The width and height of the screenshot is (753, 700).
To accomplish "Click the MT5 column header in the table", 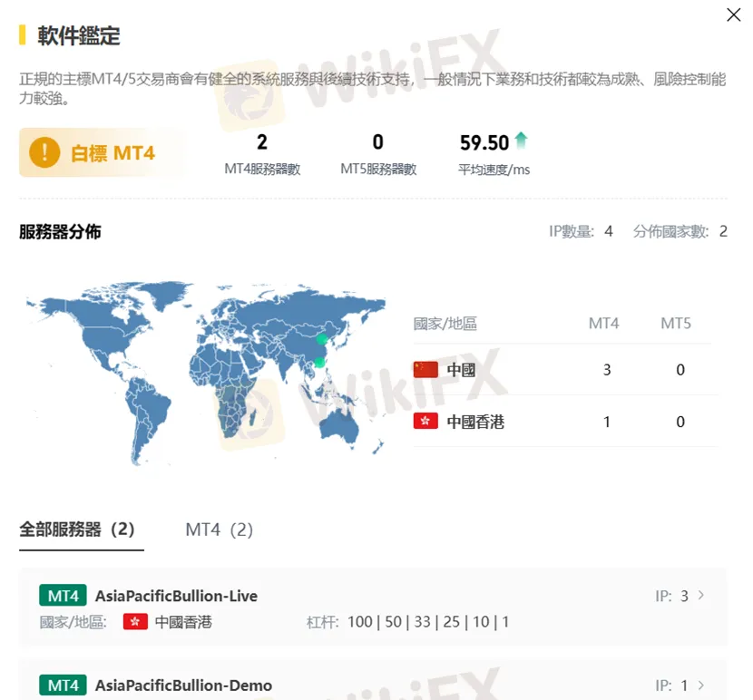I will [676, 324].
